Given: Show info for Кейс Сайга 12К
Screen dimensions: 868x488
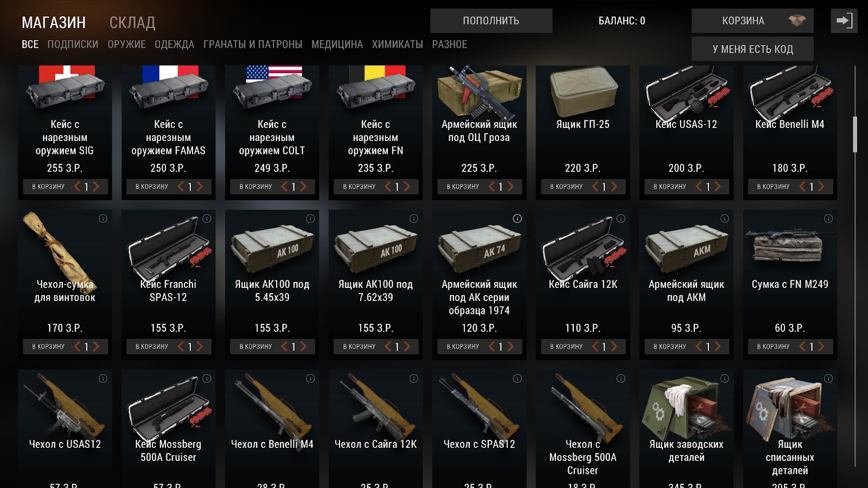Looking at the screenshot, I should click(x=621, y=219).
